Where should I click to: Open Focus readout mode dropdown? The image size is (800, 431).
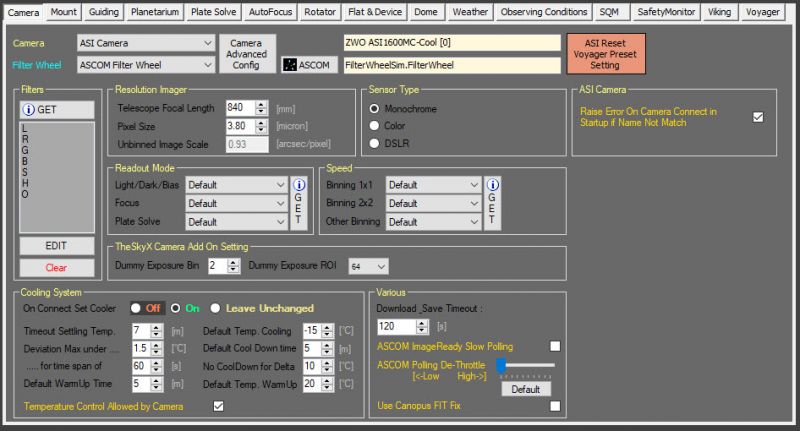point(237,204)
